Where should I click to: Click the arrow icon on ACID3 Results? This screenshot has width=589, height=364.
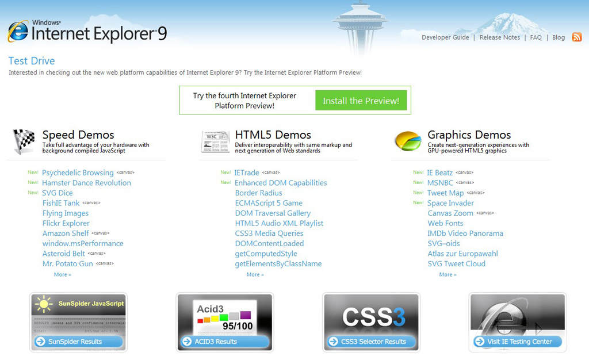[187, 342]
